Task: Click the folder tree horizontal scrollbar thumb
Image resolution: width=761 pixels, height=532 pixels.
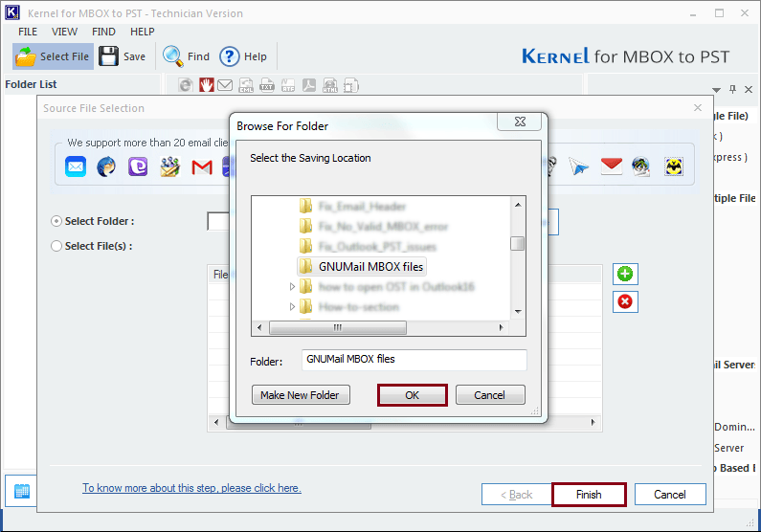Action: point(337,328)
